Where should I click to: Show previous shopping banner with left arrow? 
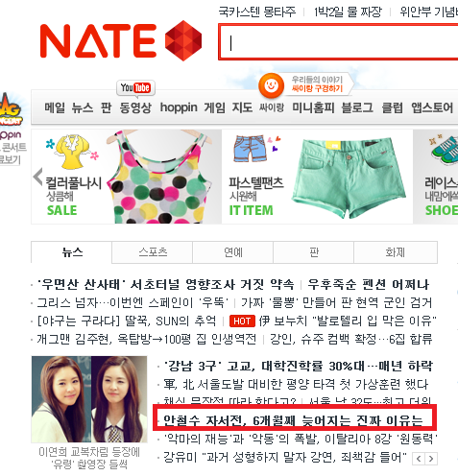pyautogui.click(x=37, y=177)
